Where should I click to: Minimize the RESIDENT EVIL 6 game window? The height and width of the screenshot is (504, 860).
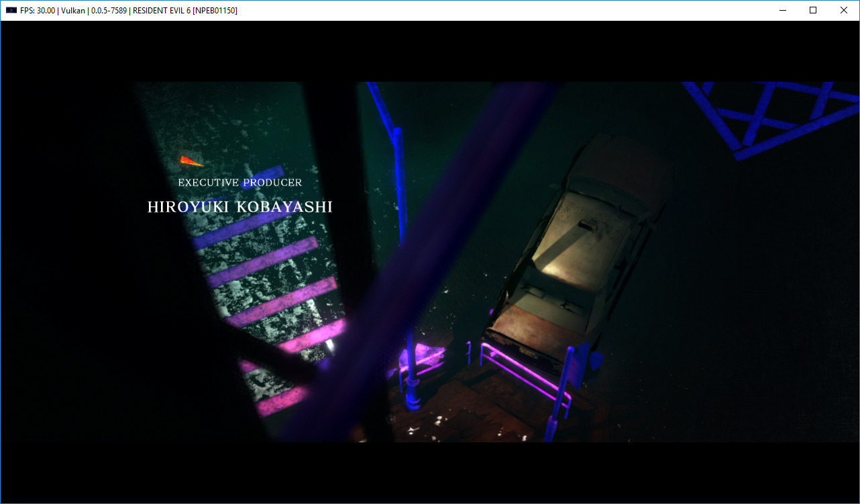(782, 11)
